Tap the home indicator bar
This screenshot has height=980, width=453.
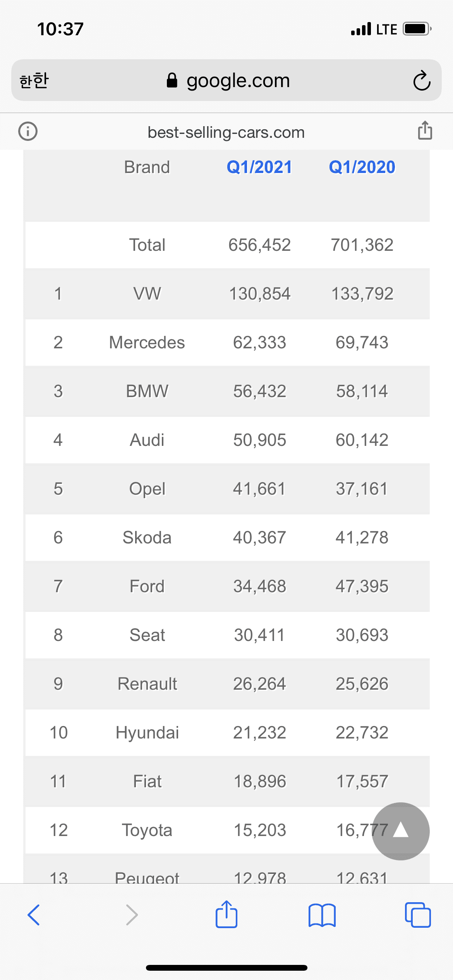[226, 968]
